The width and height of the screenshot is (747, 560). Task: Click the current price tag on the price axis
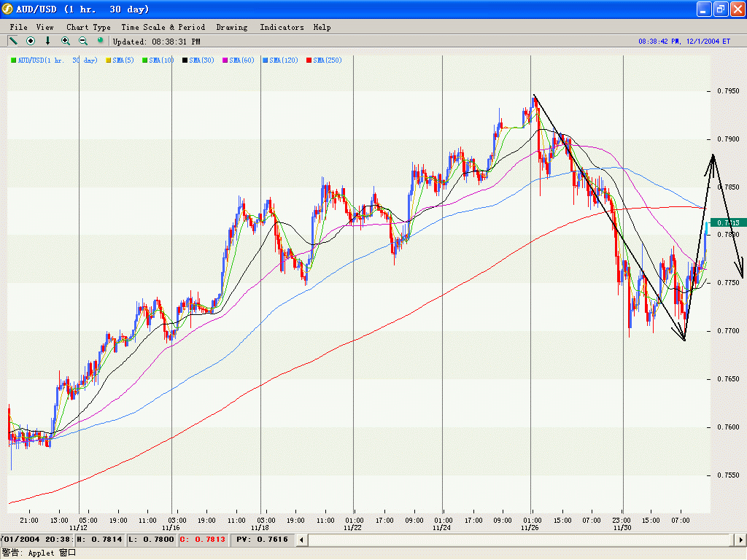(728, 222)
